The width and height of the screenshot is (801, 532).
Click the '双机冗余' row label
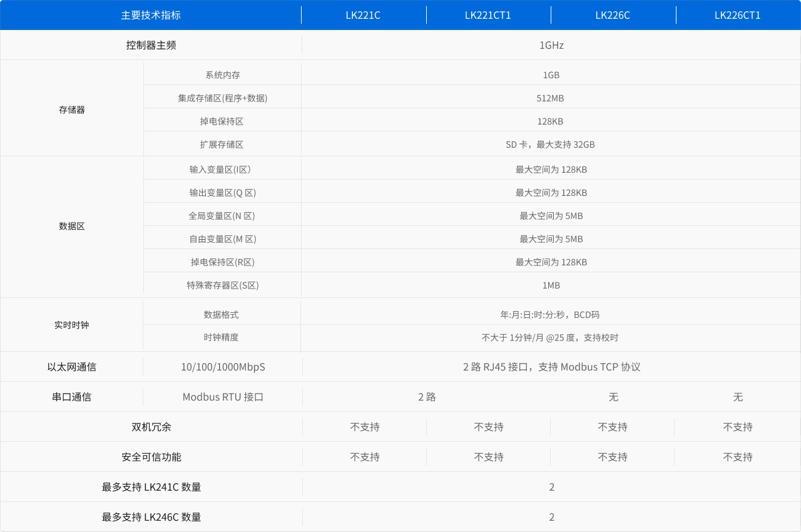click(x=151, y=427)
